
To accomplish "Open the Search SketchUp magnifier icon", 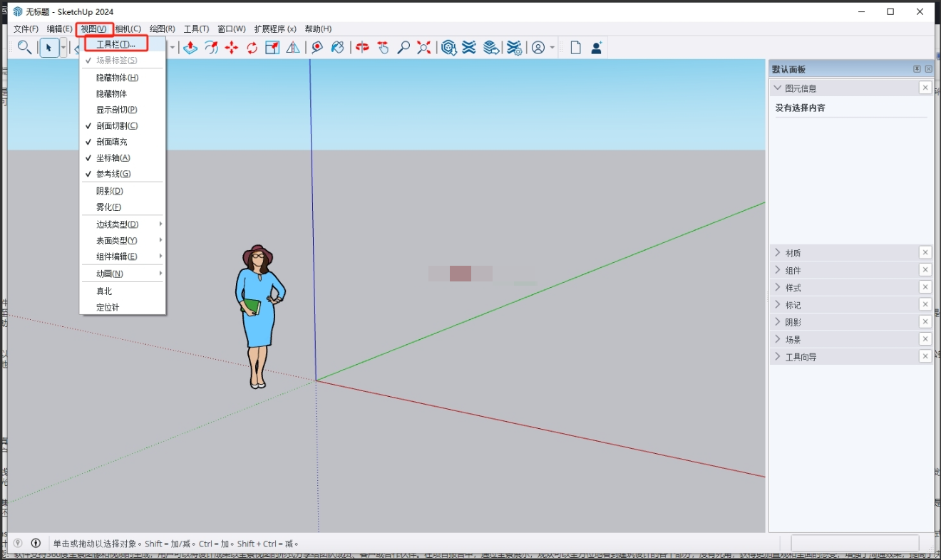I will click(x=24, y=48).
